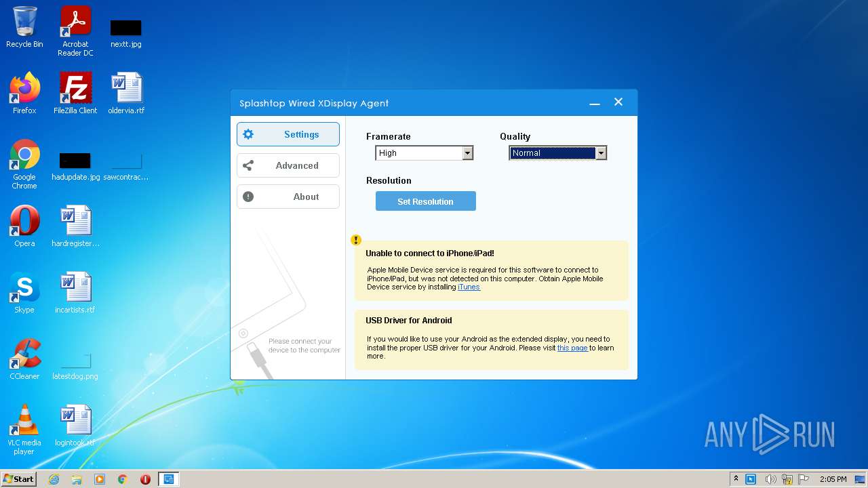Open Windows Media Player in taskbar
868x488 pixels.
[100, 479]
